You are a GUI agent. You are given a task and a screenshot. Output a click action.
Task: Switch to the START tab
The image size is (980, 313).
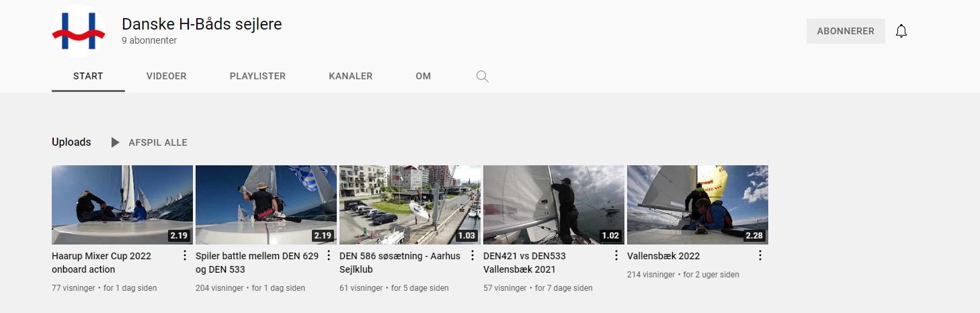click(88, 76)
